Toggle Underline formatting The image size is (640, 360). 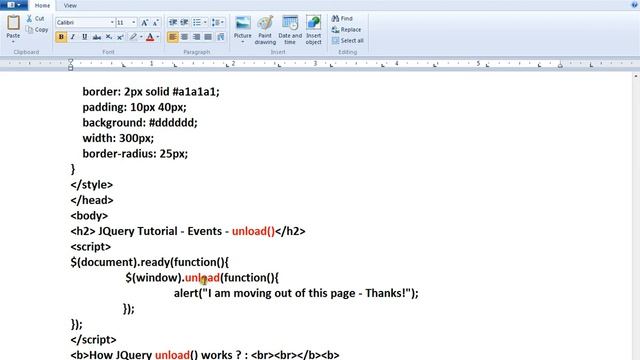point(84,37)
